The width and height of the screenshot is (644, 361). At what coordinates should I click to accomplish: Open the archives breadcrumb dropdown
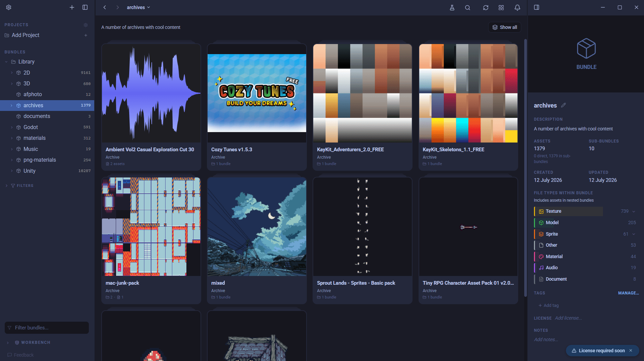(138, 7)
